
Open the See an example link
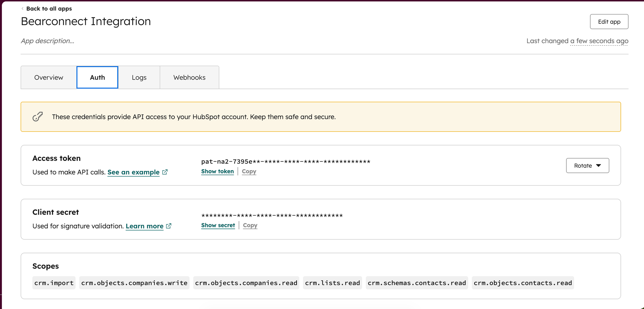tap(133, 172)
